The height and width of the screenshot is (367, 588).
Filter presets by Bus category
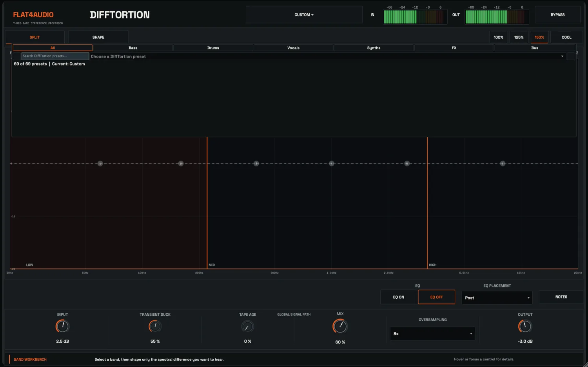[535, 48]
